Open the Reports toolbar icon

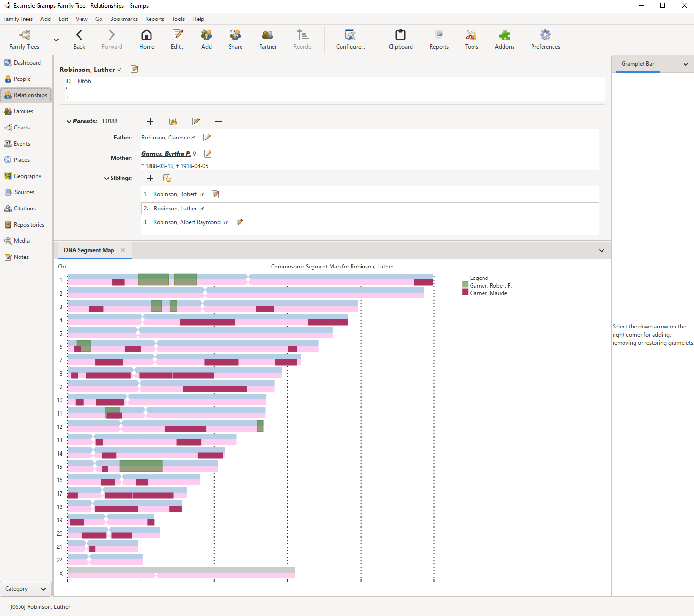pyautogui.click(x=439, y=40)
